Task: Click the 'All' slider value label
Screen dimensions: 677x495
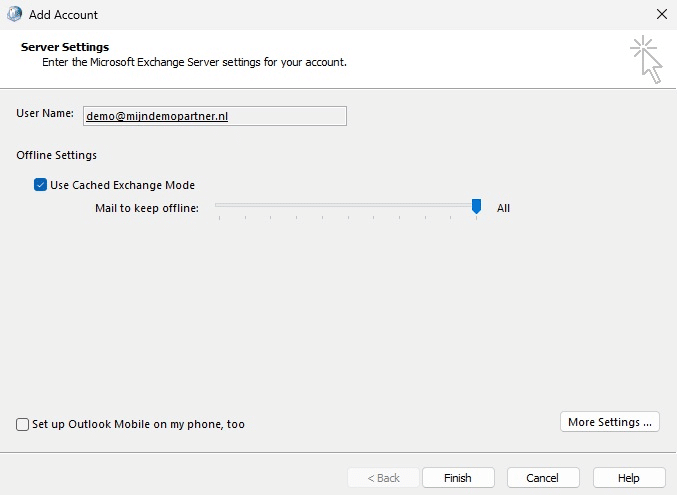Action: pos(503,208)
